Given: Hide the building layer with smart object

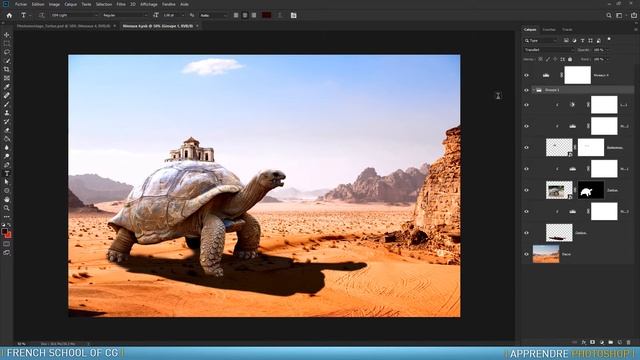Looking at the screenshot, I should point(527,147).
